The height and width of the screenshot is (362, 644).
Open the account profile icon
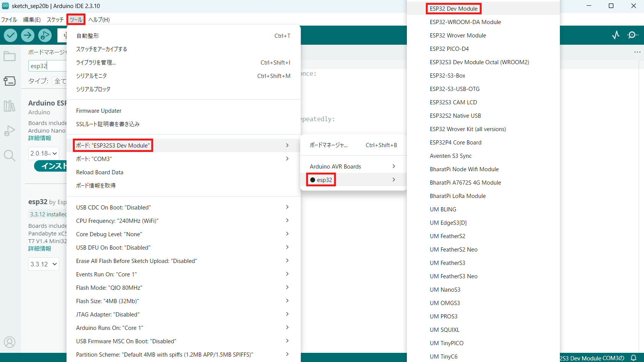point(10,342)
